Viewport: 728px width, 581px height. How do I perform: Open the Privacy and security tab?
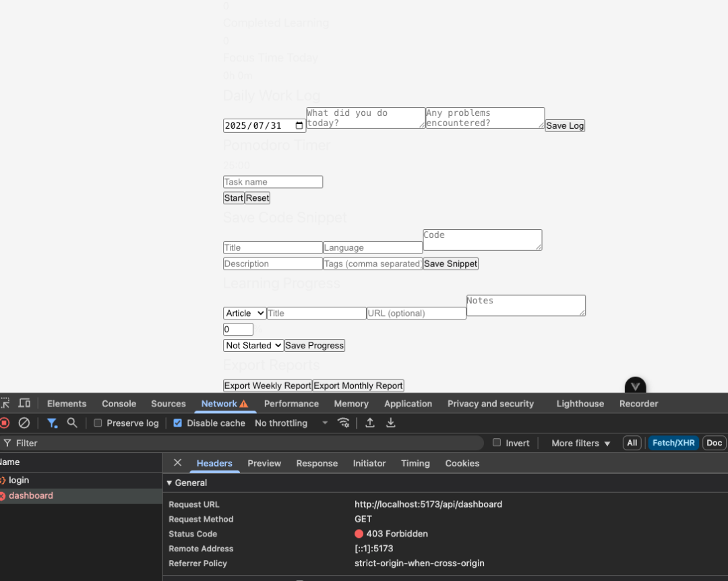pos(491,404)
